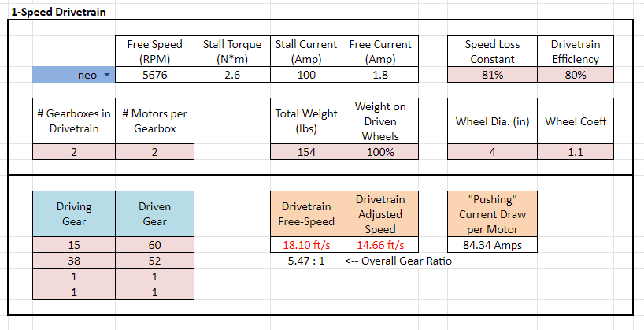Click the Stall Torque value 2.6 cell
Screen dimensions: 644x330
click(x=231, y=75)
